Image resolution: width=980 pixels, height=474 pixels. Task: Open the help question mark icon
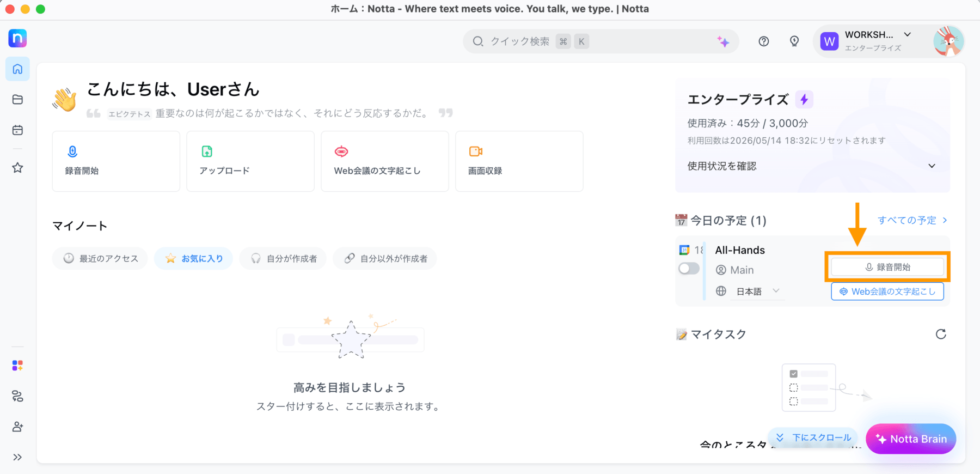click(x=764, y=41)
